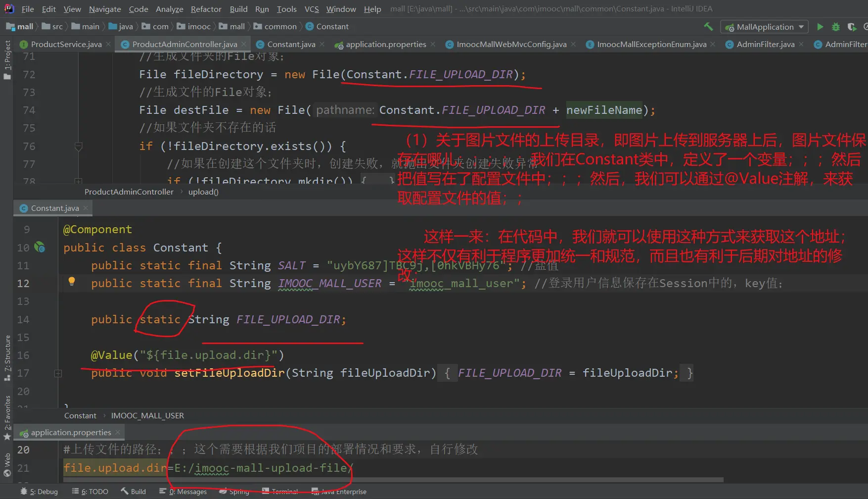This screenshot has height=499, width=868.
Task: Toggle the TODO tool window panel
Action: point(90,492)
